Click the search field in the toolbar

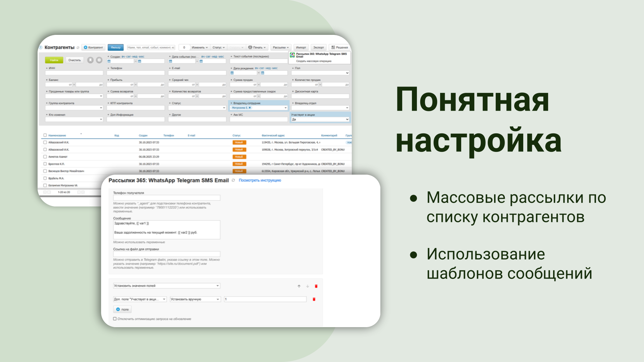click(151, 48)
